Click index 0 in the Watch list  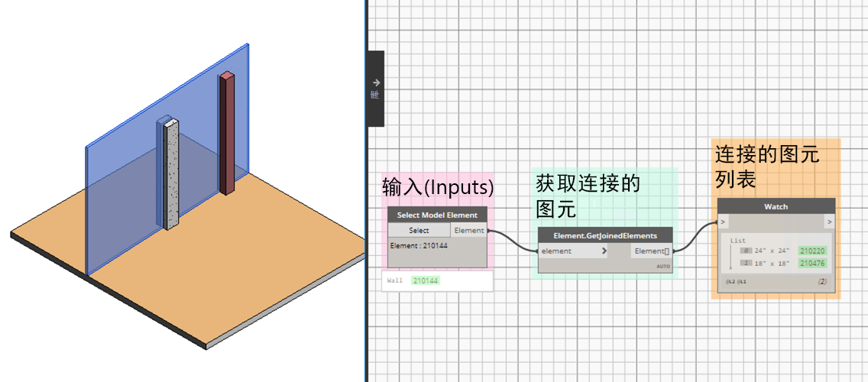click(746, 251)
